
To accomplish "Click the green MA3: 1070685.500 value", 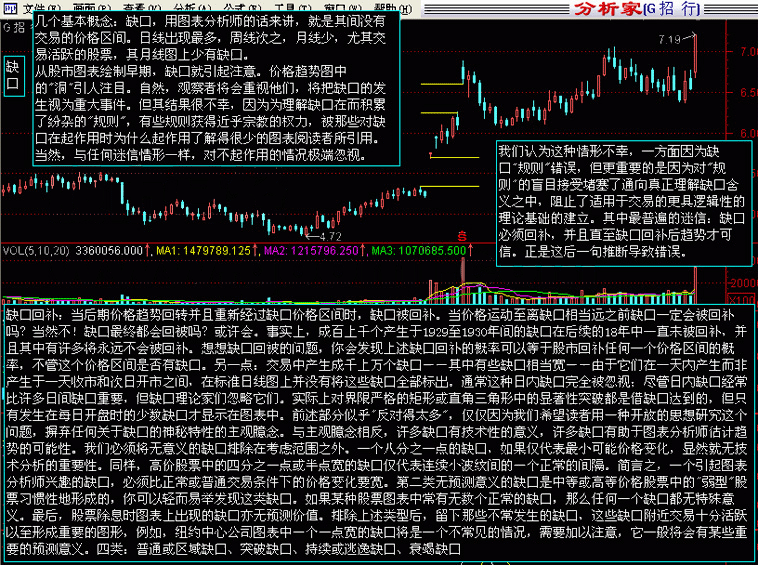I will click(419, 250).
